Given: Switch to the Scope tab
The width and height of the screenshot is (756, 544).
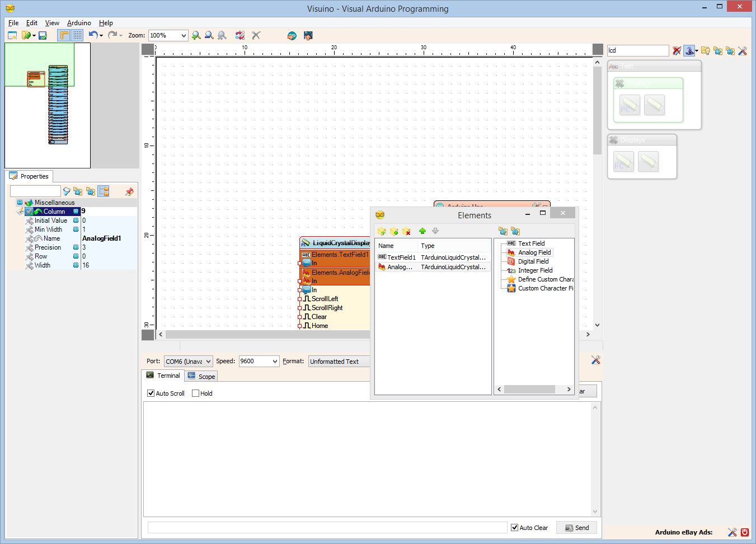Looking at the screenshot, I should 201,377.
